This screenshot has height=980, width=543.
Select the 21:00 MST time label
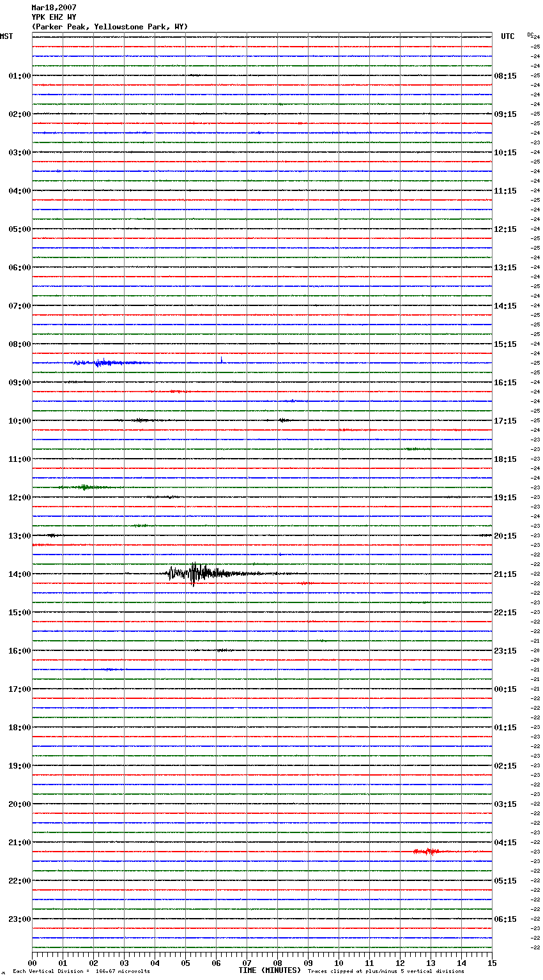20,843
